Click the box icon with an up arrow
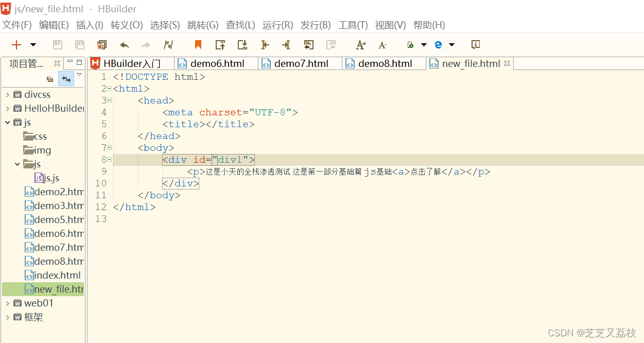This screenshot has width=644, height=343. point(220,45)
